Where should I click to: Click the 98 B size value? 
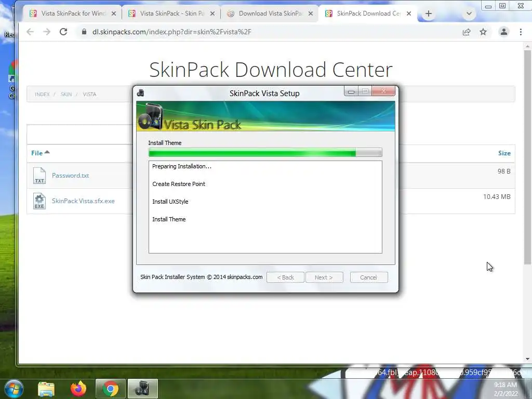point(504,171)
